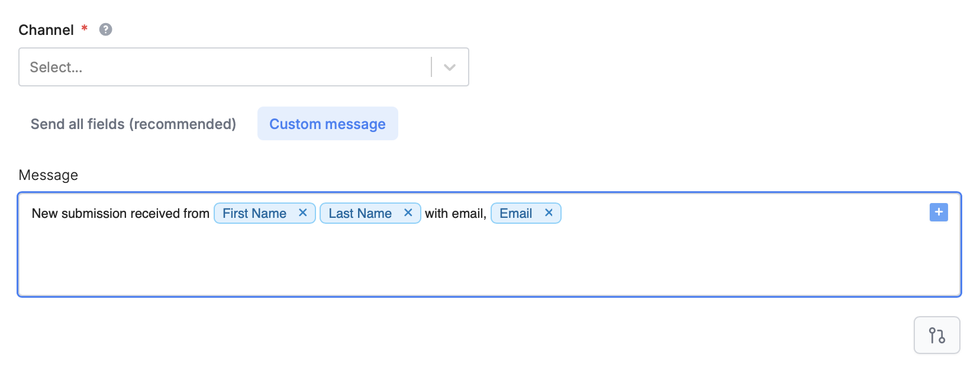This screenshot has height=370, width=980.
Task: Click the blue plus icon to insert a field
Action: tap(938, 212)
